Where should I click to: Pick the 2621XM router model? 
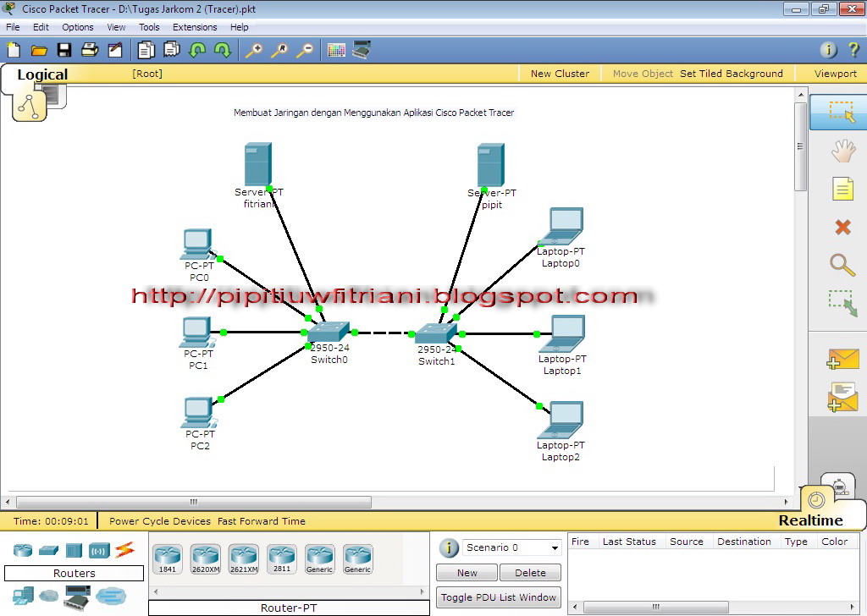click(243, 559)
